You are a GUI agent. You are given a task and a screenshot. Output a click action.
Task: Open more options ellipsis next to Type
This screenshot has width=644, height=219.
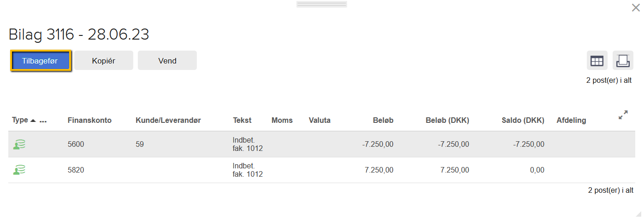(43, 121)
